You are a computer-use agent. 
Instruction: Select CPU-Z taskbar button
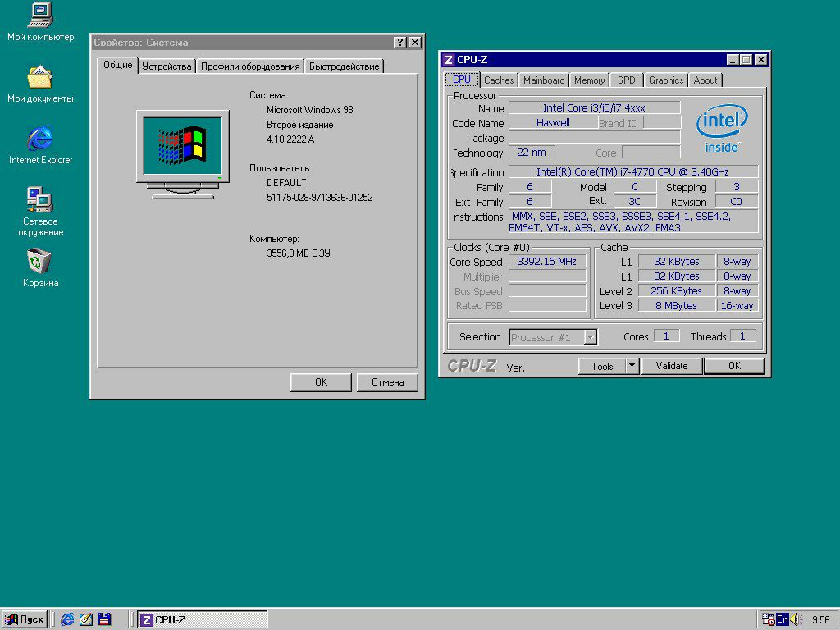click(203, 619)
